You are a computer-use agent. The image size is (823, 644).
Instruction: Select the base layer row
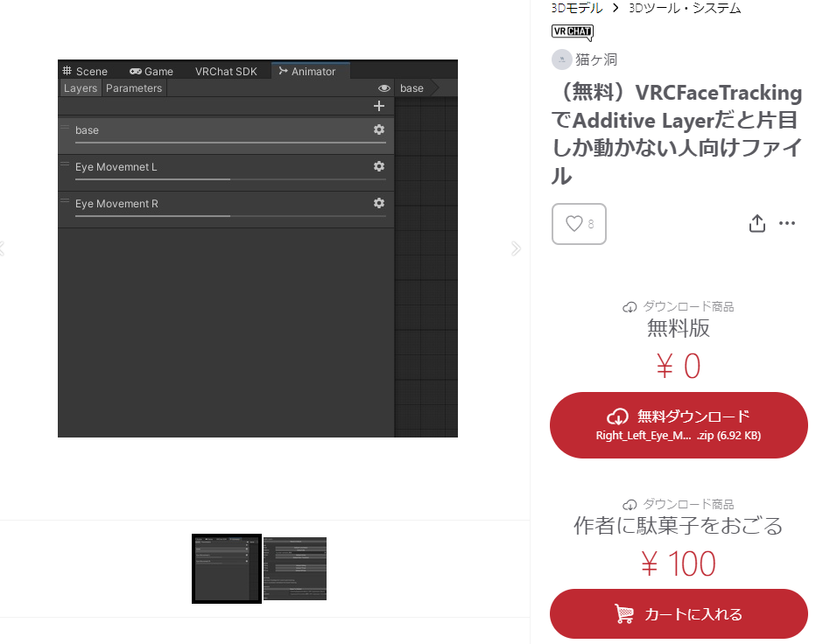click(226, 135)
